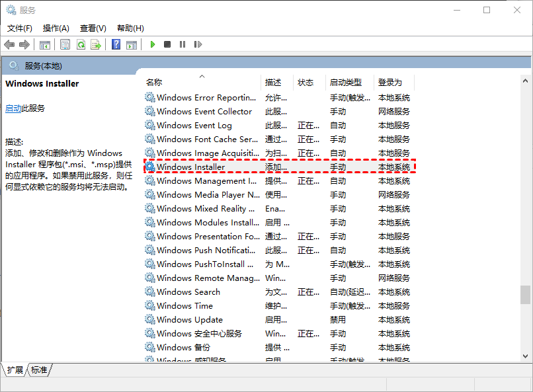This screenshot has width=533, height=392.
Task: Click the gear icon of Windows Search
Action: [150, 292]
